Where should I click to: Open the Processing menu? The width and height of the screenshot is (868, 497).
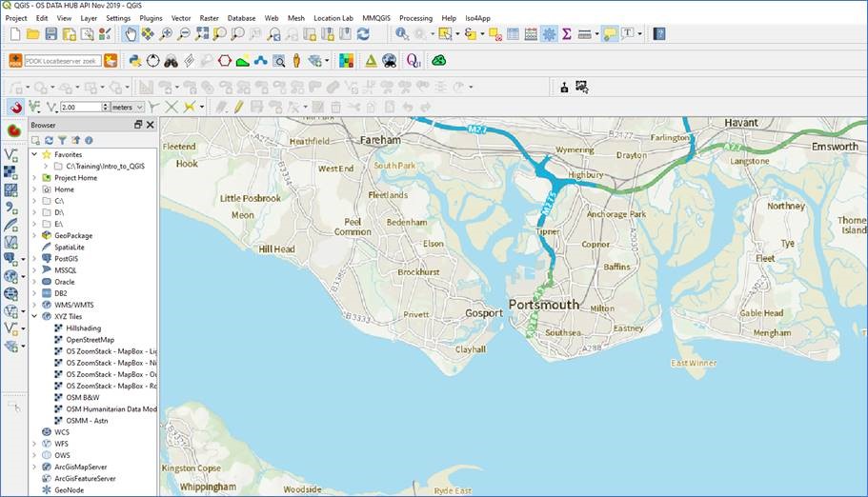[x=415, y=18]
